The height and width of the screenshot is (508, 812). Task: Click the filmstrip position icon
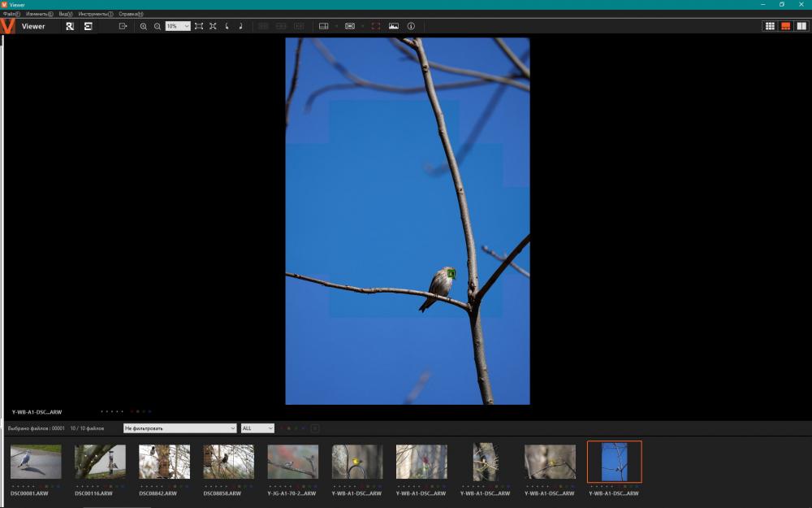(x=350, y=26)
